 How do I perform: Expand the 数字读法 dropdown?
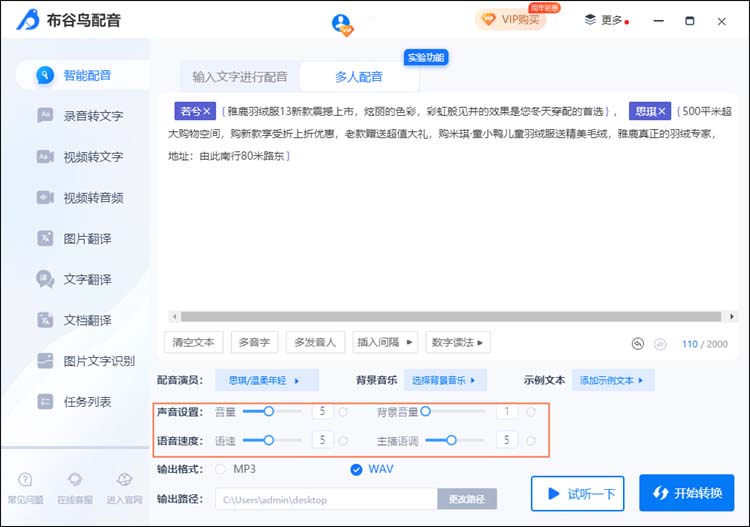coord(457,342)
